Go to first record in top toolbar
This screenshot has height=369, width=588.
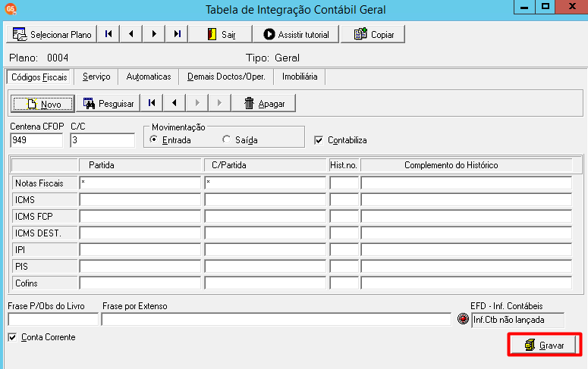coord(108,34)
